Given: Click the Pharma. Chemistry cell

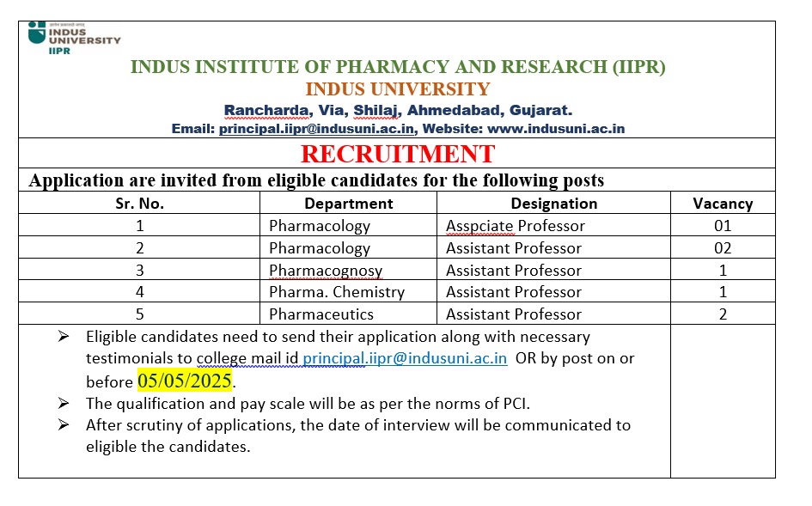Looking at the screenshot, I should tap(337, 292).
